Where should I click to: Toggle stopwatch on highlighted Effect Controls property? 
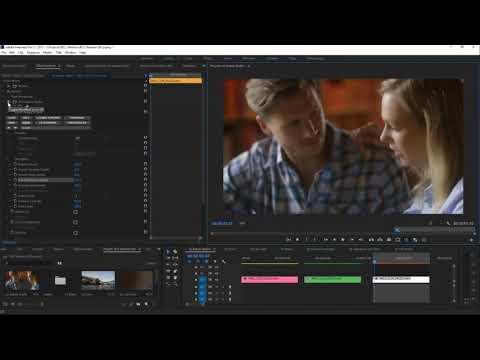[x=15, y=180]
